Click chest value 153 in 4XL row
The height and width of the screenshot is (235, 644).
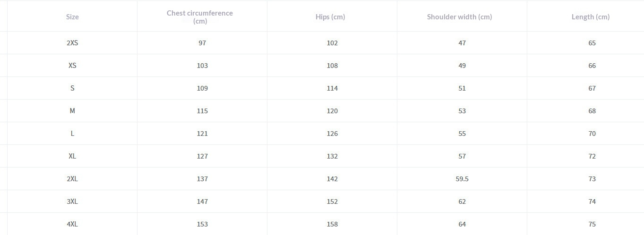tap(202, 224)
